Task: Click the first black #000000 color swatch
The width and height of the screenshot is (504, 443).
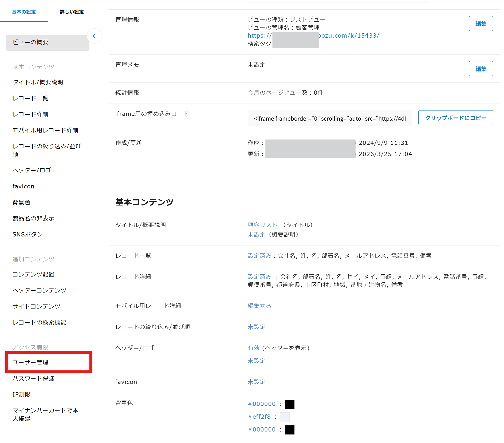Action: [x=290, y=404]
